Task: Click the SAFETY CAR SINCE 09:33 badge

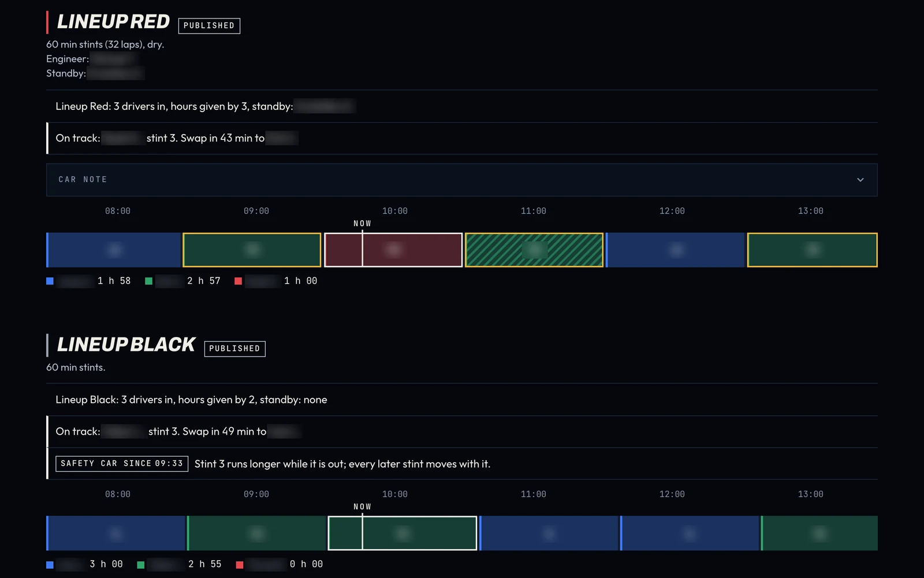Action: (x=122, y=464)
